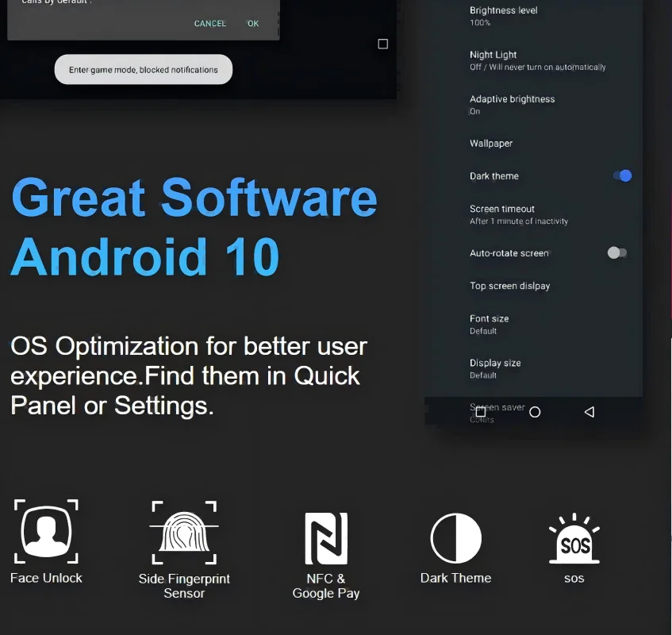Click the 'NFC & Google Pay' caption

[326, 586]
